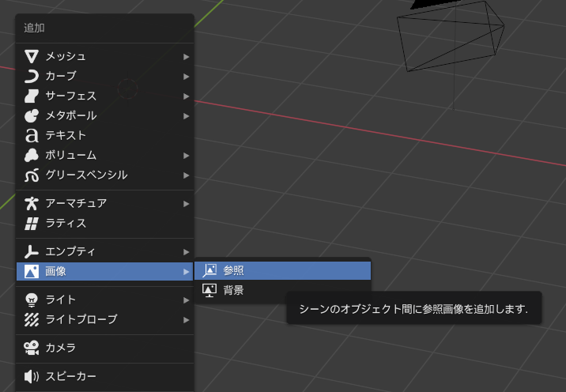Click the 画像 submenu arrow
Image resolution: width=566 pixels, height=392 pixels.
(186, 271)
